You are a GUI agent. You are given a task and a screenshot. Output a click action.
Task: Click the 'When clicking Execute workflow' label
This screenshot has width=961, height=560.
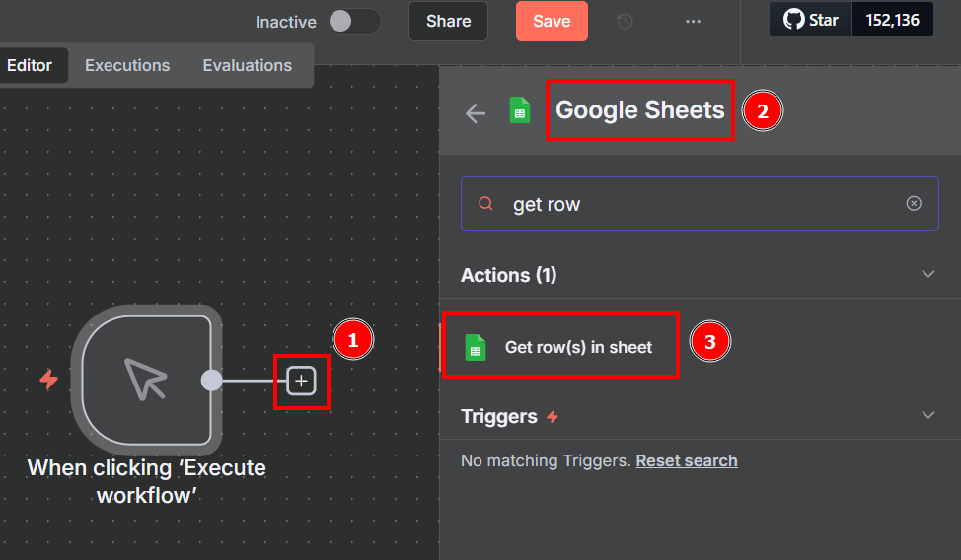coord(146,481)
